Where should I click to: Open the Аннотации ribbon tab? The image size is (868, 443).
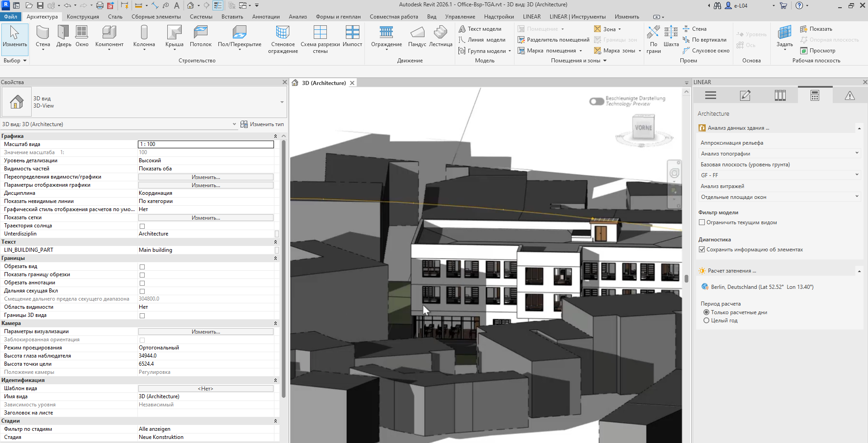click(x=266, y=17)
